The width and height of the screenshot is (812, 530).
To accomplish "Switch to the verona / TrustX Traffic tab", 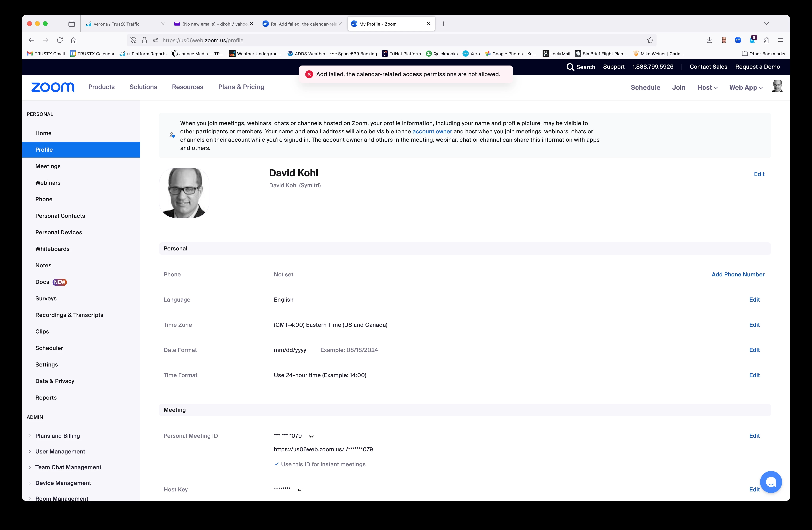I will click(x=117, y=24).
